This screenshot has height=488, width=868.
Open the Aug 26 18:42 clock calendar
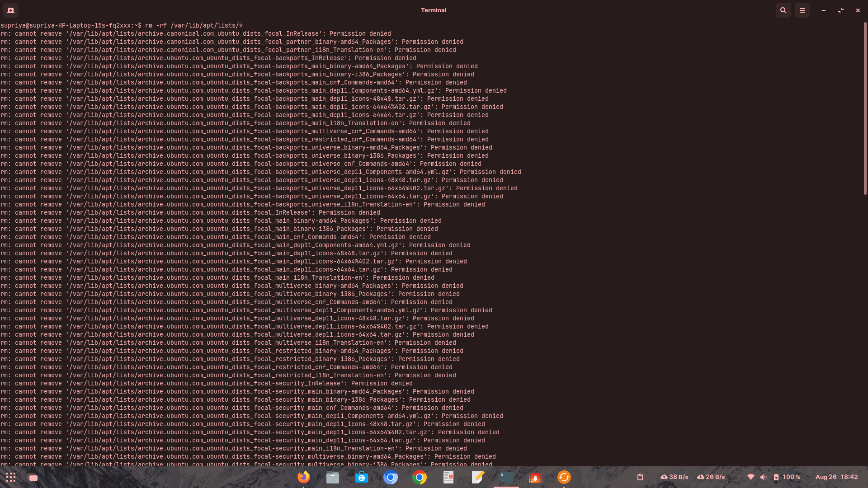(x=836, y=477)
